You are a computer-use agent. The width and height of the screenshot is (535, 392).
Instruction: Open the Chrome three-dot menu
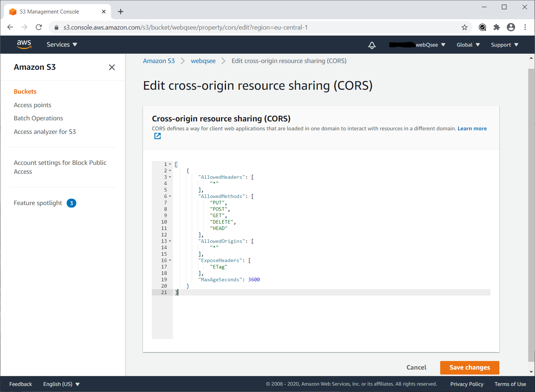pos(525,27)
